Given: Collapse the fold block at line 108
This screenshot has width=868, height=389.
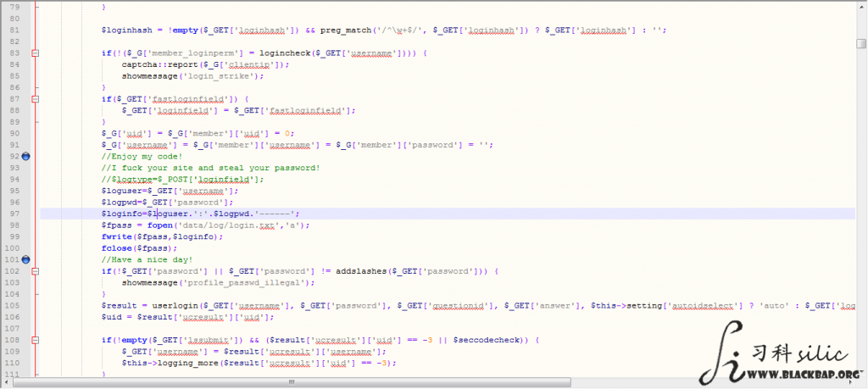Looking at the screenshot, I should (36, 340).
